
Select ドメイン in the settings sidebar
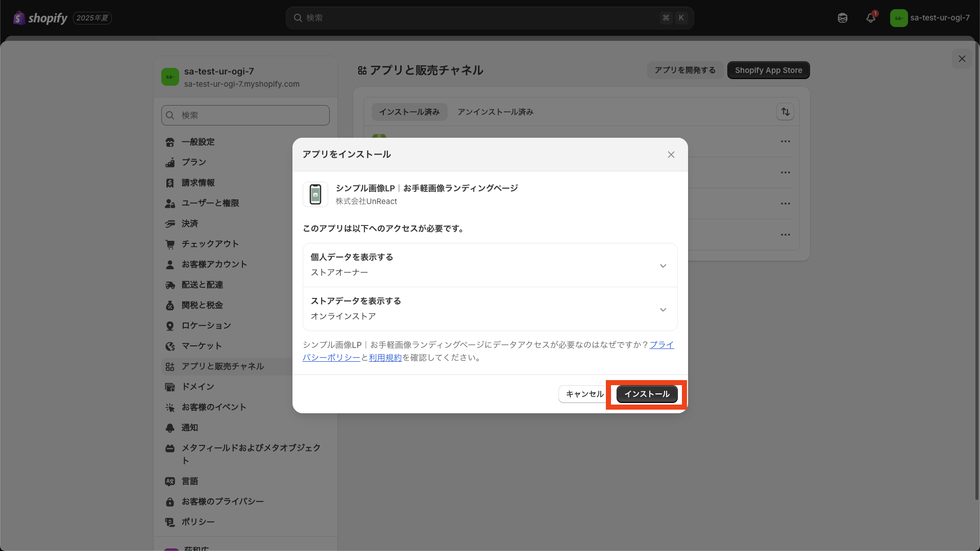[198, 387]
